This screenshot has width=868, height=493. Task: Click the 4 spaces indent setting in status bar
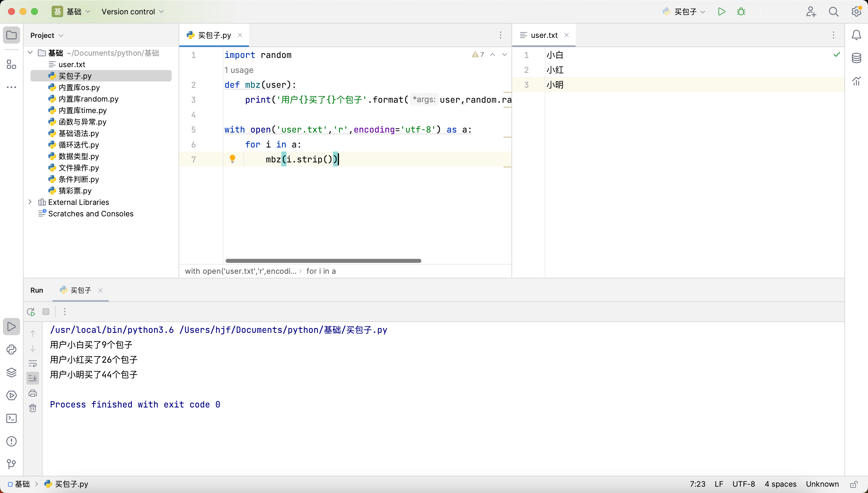coord(780,484)
